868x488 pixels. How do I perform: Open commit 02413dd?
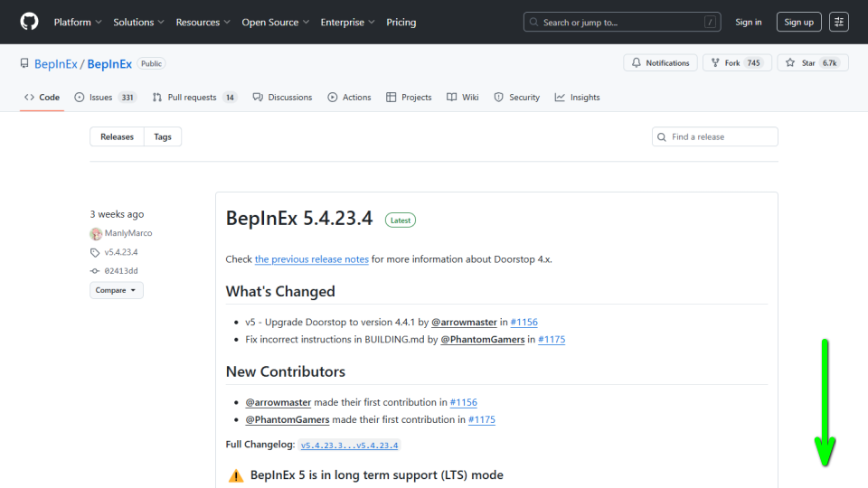pos(120,271)
